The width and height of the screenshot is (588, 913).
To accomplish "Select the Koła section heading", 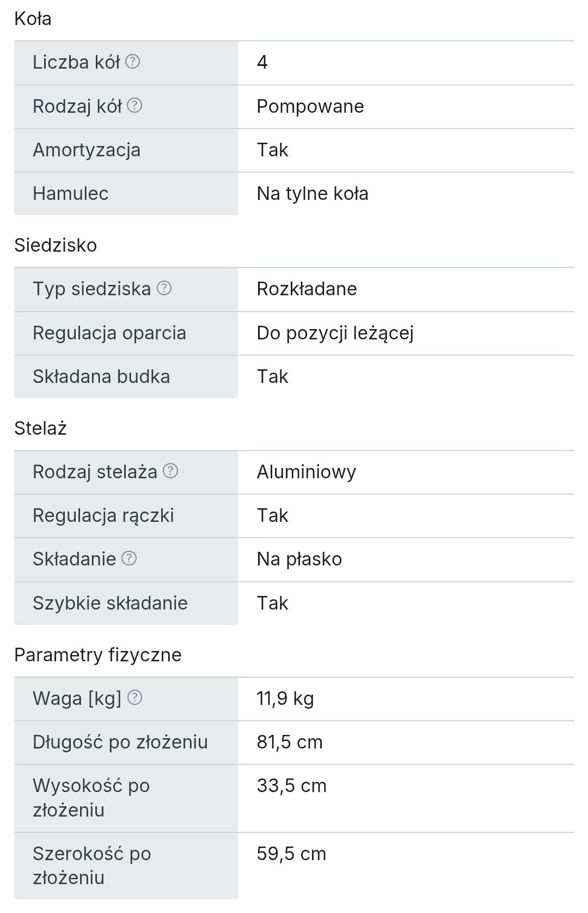I will coord(33,19).
